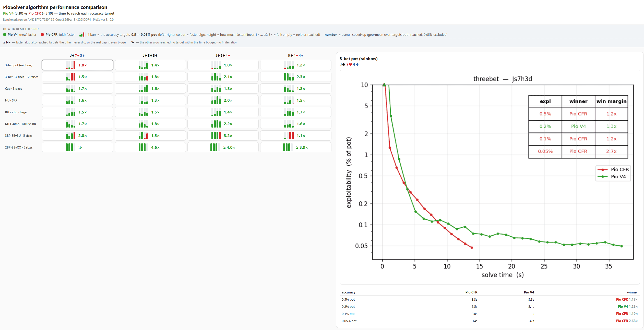Click the green 'Pio V4' link in subtitle
Image resolution: width=644 pixels, height=330 pixels.
pyautogui.click(x=8, y=13)
